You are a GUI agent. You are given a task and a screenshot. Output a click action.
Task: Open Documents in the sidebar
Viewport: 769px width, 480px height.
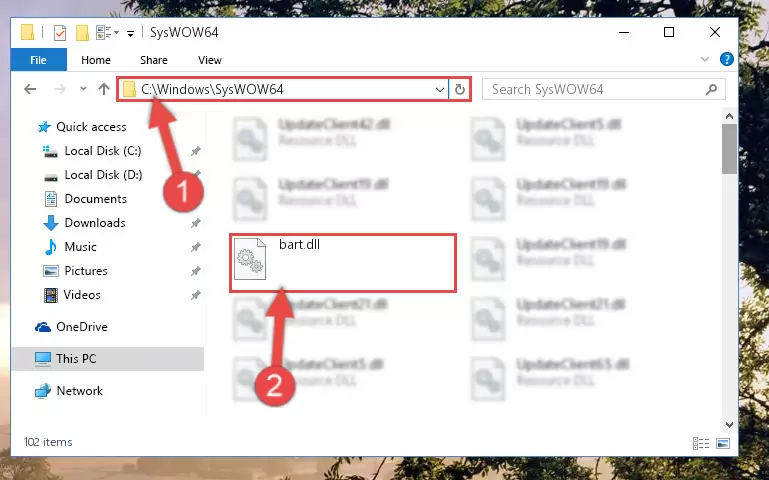95,199
